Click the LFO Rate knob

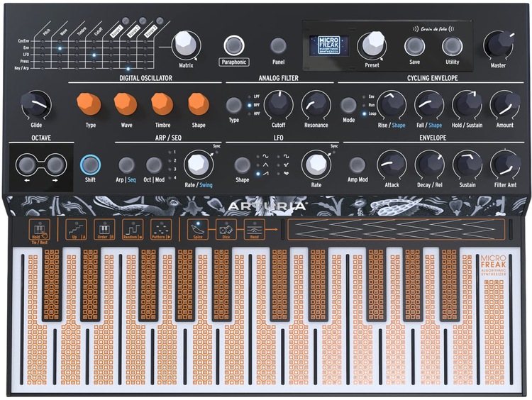316,165
